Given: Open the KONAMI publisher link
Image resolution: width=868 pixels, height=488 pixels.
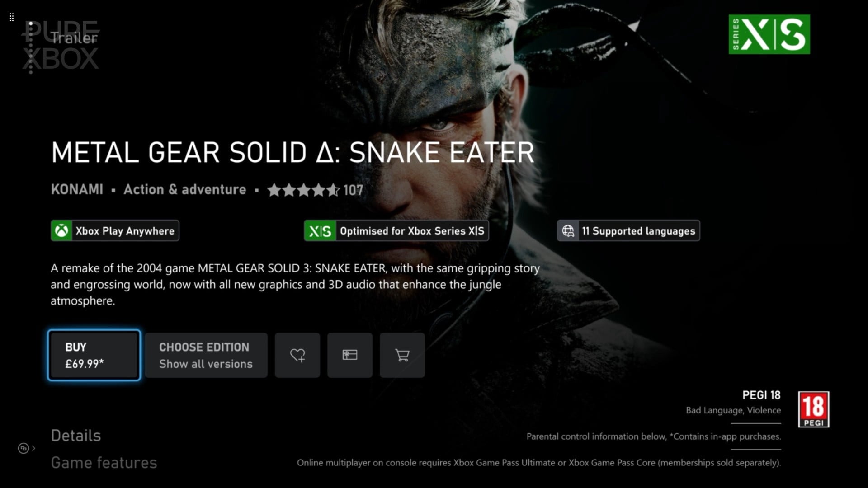Looking at the screenshot, I should 77,189.
